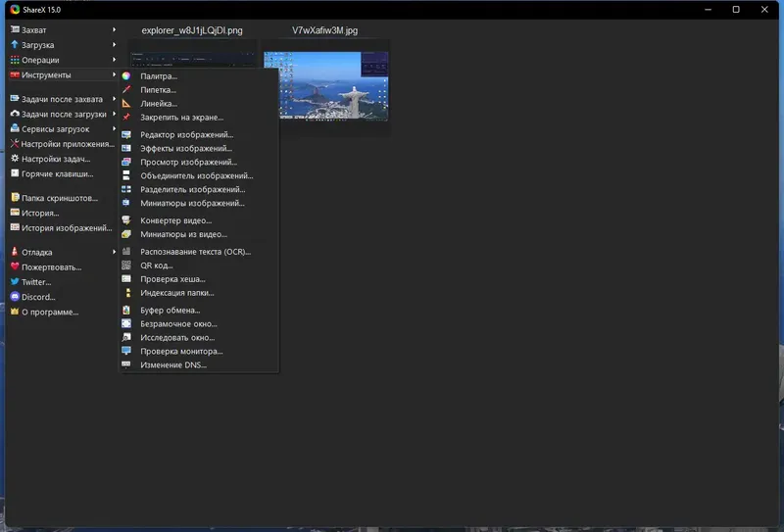Screen dimensions: 784x532
Task: Click the Буфер обмена icon
Action: click(x=126, y=310)
